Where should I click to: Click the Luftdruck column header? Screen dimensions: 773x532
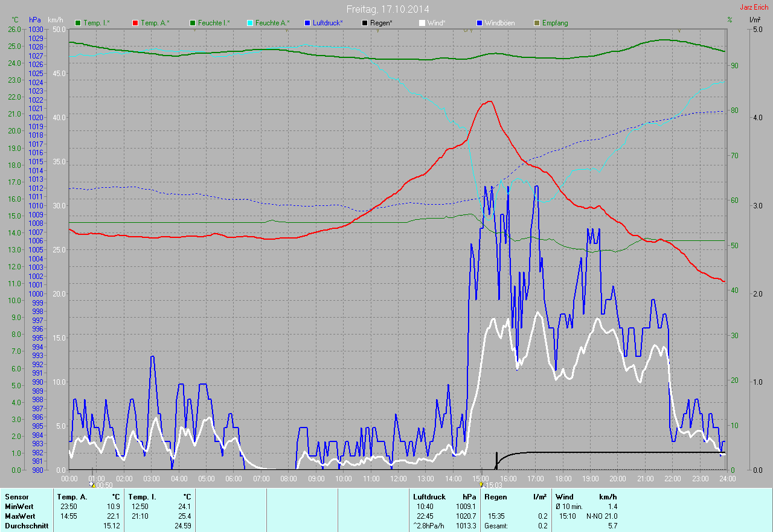coord(428,496)
